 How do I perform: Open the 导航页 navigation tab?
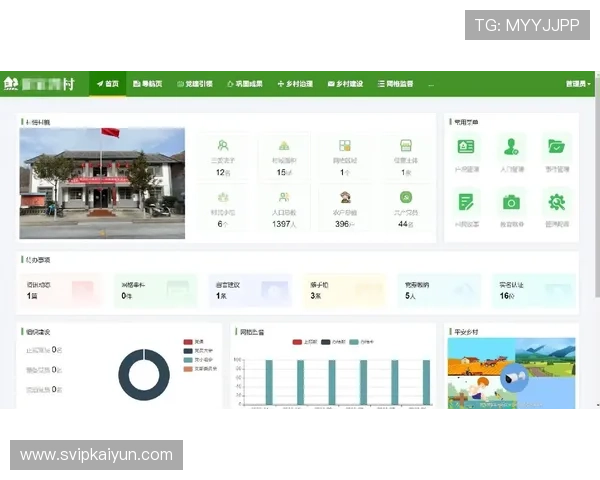tap(147, 84)
